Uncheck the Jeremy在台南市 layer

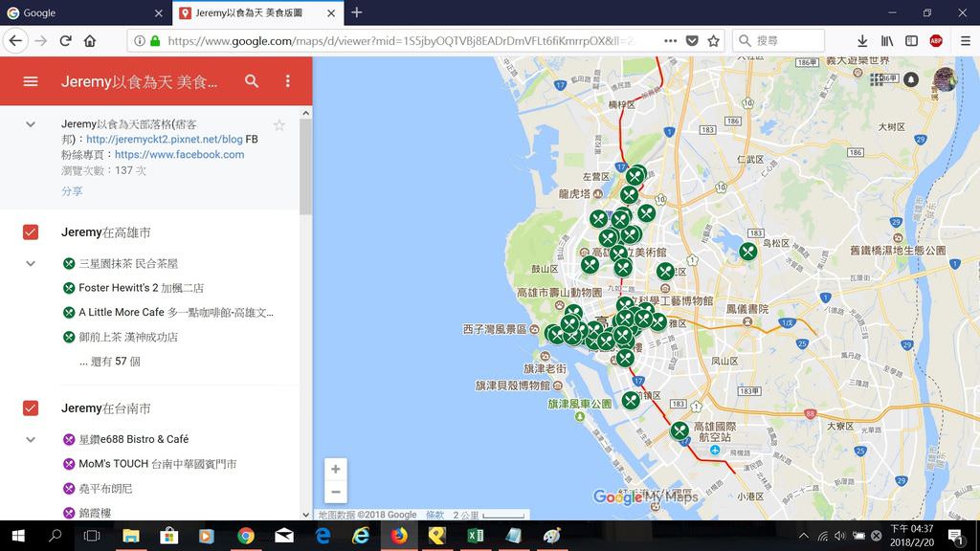(31, 408)
